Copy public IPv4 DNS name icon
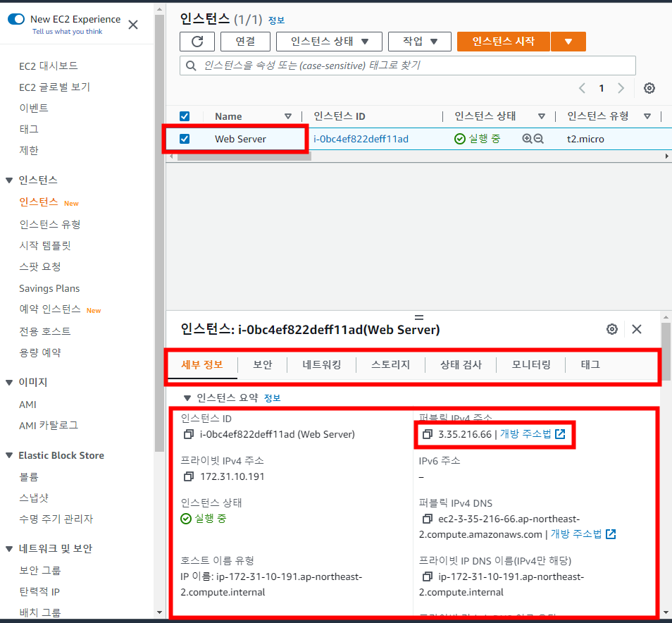 point(428,519)
